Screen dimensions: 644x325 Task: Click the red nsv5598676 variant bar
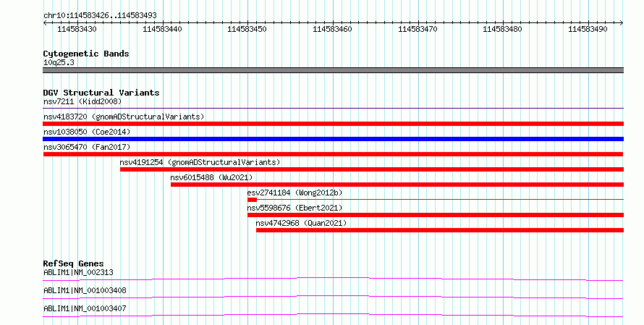(x=436, y=215)
